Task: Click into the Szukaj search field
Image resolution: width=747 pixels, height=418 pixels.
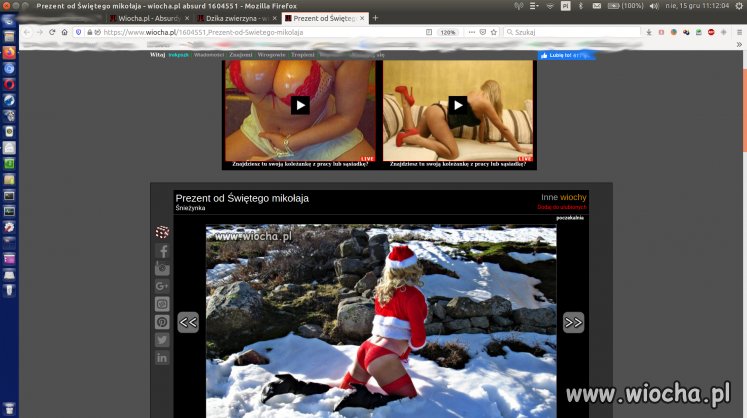Action: coord(572,32)
